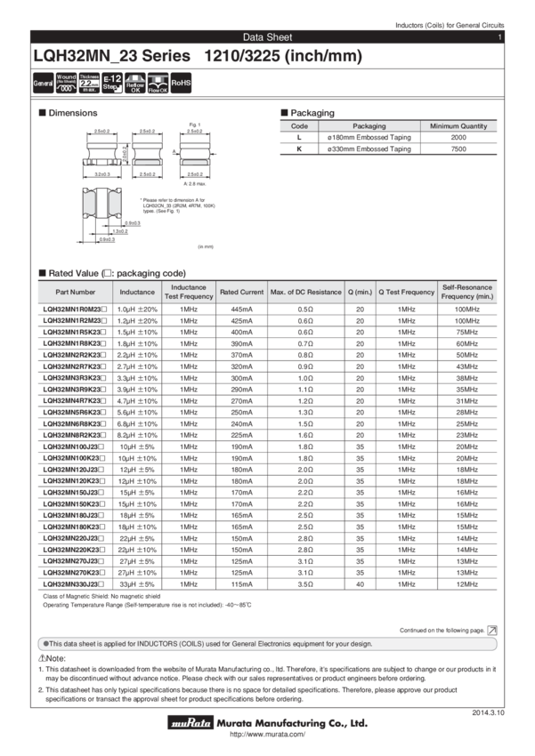Click the Thickness 2.2mm max icon

89,84
